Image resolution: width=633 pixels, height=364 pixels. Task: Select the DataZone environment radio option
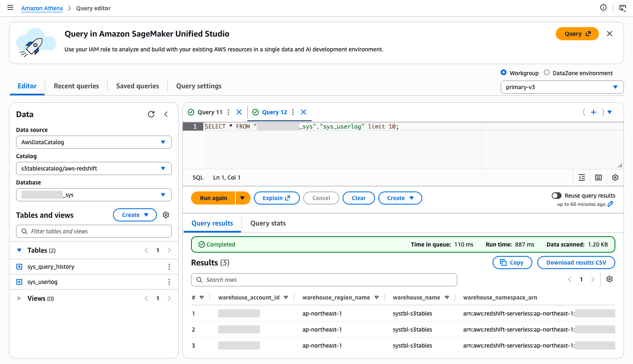click(x=547, y=73)
